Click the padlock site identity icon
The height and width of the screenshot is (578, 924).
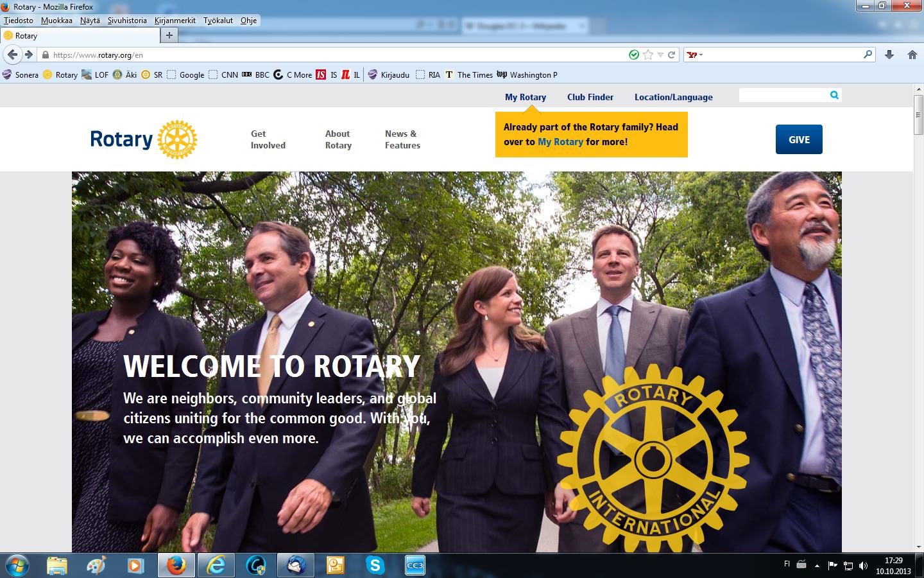pyautogui.click(x=45, y=55)
